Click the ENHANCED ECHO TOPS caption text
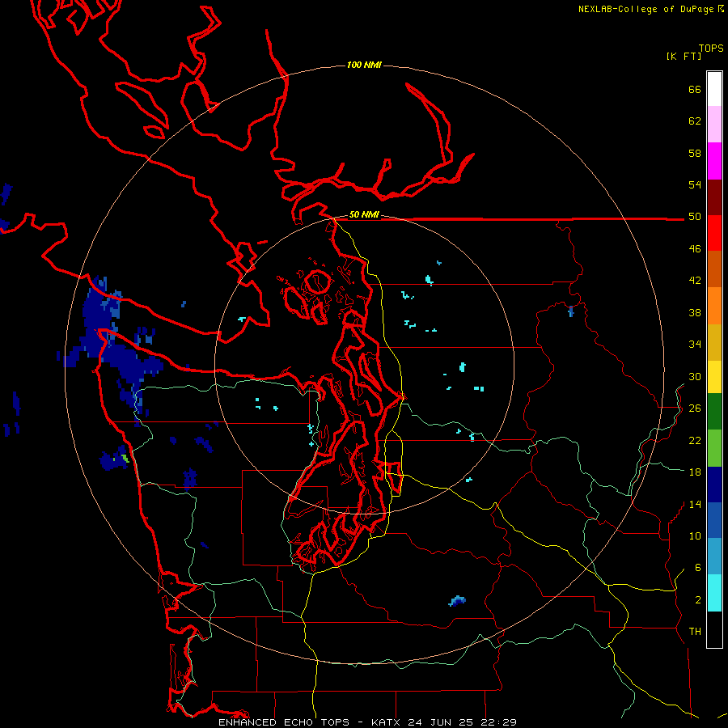728x728 pixels. (x=284, y=722)
